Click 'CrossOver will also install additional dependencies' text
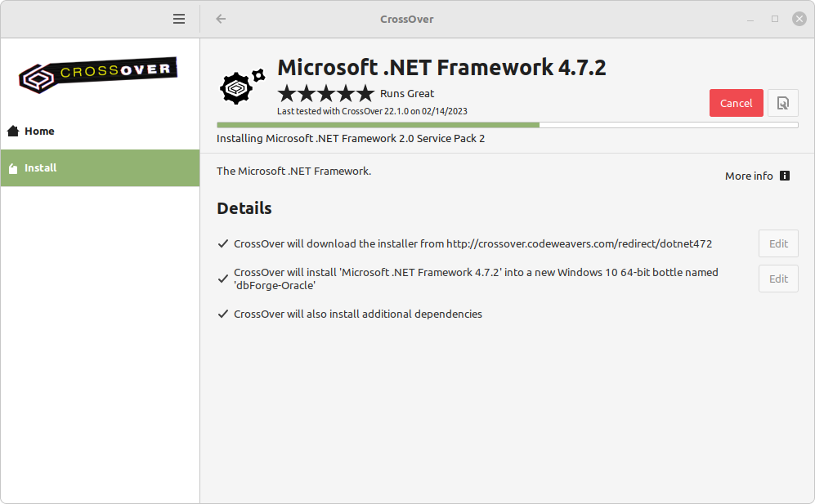This screenshot has height=504, width=815. tap(358, 314)
